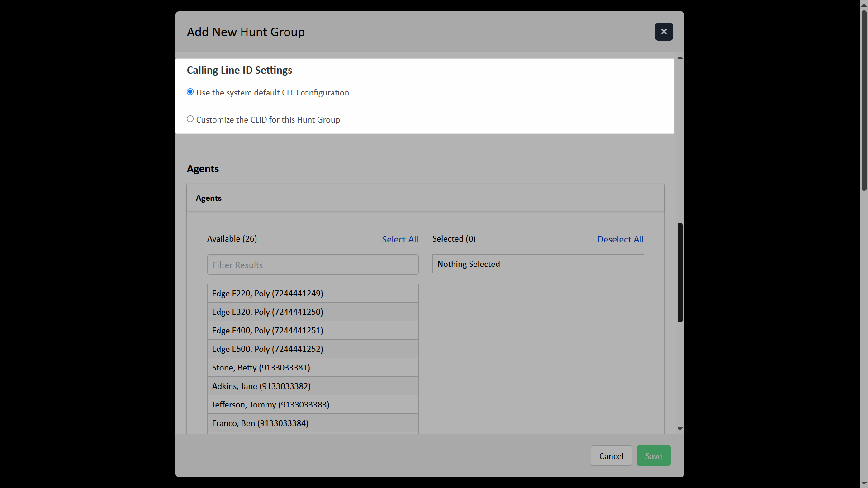The image size is (868, 488).
Task: Select the system default CLID configuration radio
Action: pos(190,92)
